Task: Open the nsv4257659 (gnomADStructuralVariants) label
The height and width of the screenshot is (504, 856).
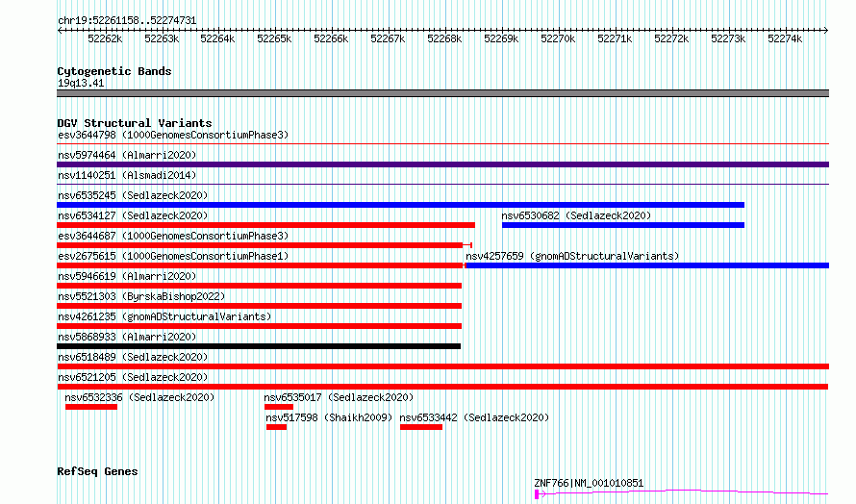Action: coord(572,256)
